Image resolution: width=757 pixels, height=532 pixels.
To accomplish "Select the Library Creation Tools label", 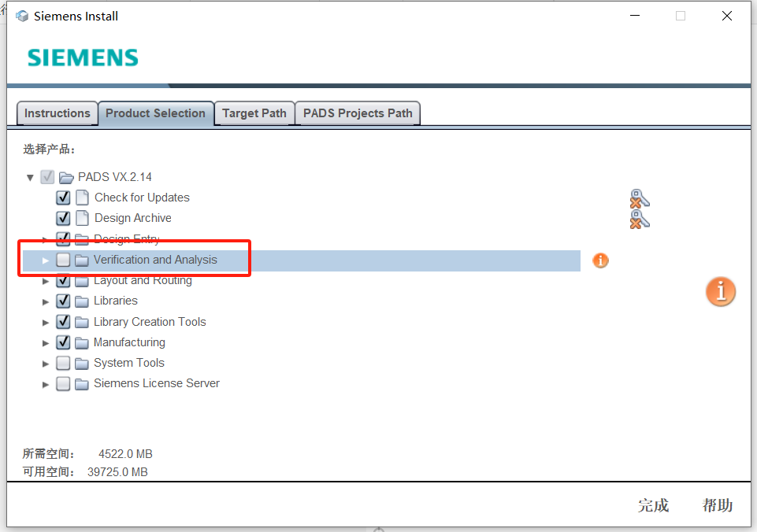I will pos(150,322).
